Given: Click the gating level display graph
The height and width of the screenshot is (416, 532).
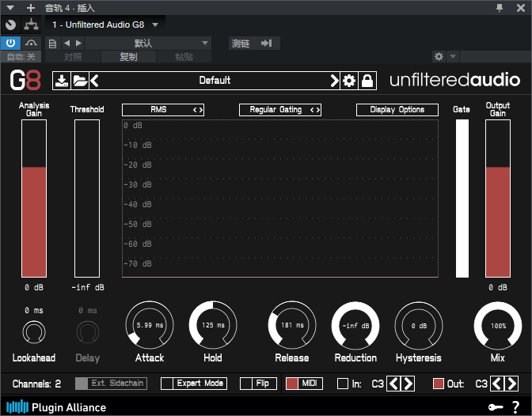Looking at the screenshot, I should point(280,199).
